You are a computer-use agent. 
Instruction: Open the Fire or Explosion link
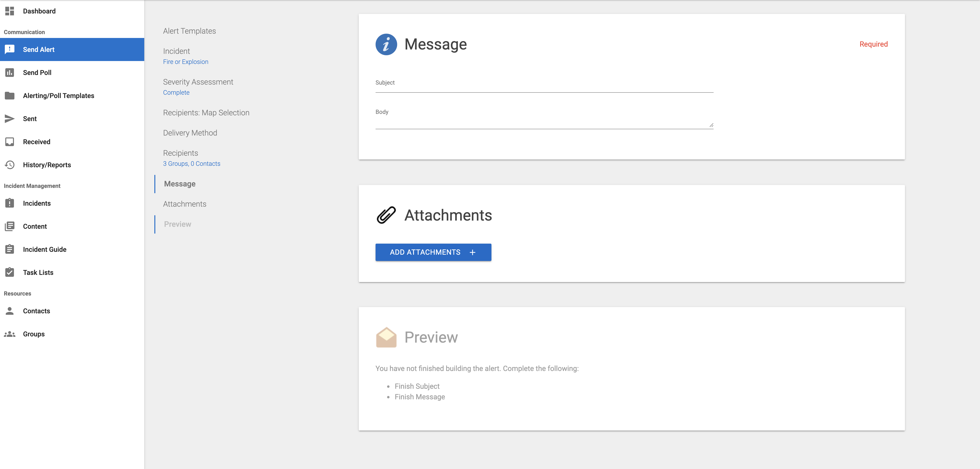tap(186, 62)
